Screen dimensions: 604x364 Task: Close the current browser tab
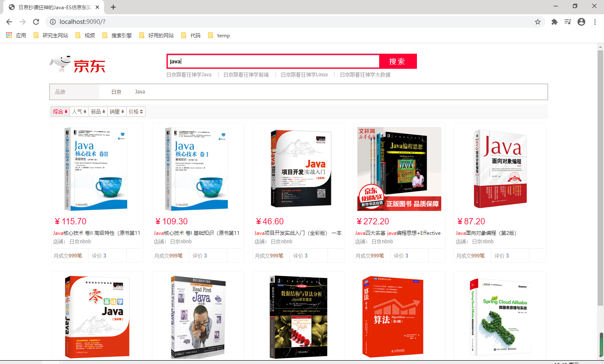click(98, 7)
